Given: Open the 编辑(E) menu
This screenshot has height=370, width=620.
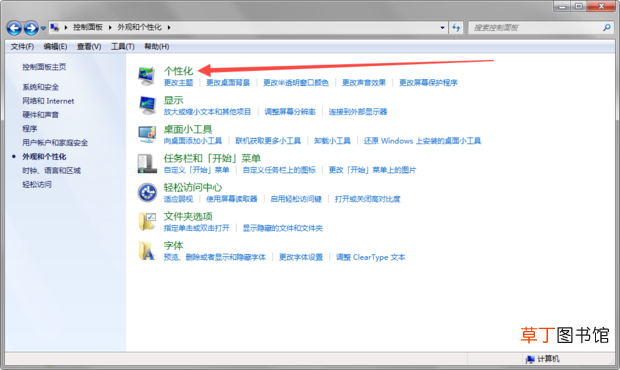Looking at the screenshot, I should 55,47.
